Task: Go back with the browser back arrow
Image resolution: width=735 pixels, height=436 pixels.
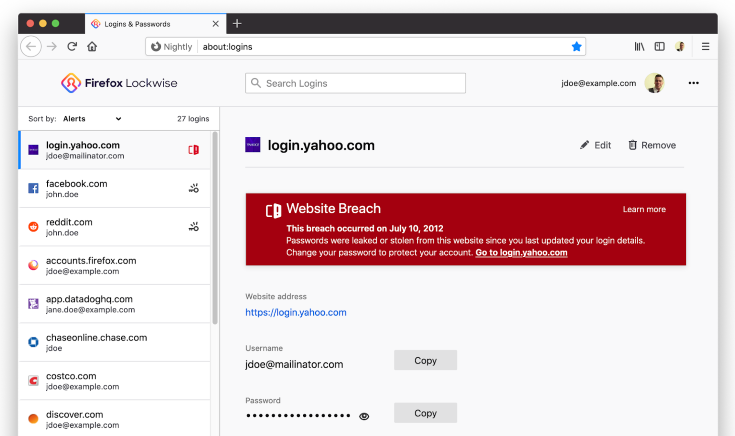Action: coord(31,46)
